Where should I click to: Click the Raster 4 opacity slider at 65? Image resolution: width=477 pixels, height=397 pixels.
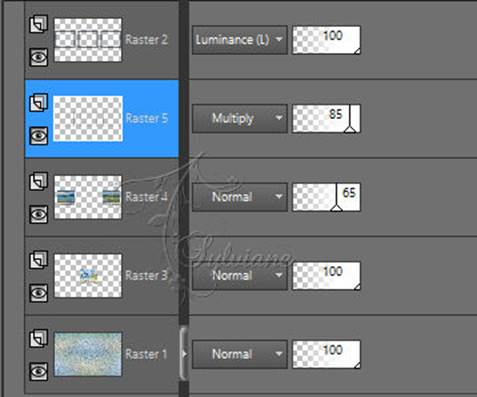point(326,197)
